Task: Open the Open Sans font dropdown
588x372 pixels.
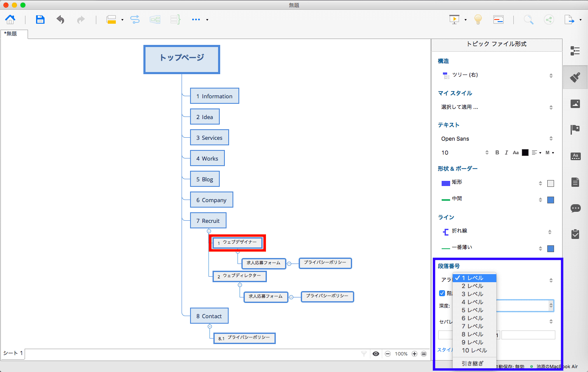Action: click(497, 139)
